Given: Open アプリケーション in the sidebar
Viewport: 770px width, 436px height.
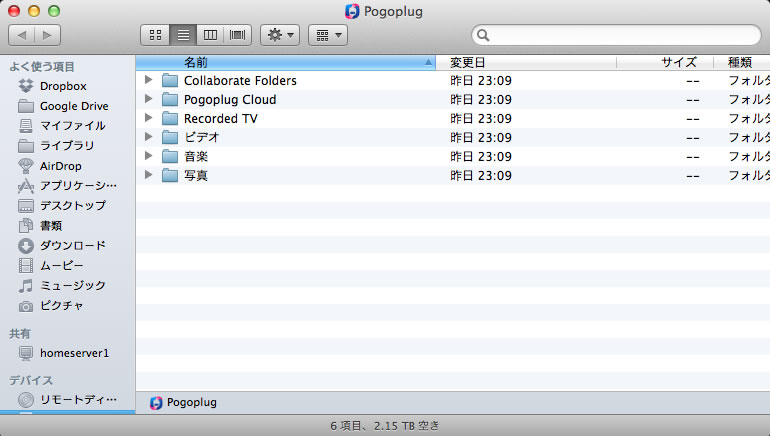Looking at the screenshot, I should pos(67,186).
